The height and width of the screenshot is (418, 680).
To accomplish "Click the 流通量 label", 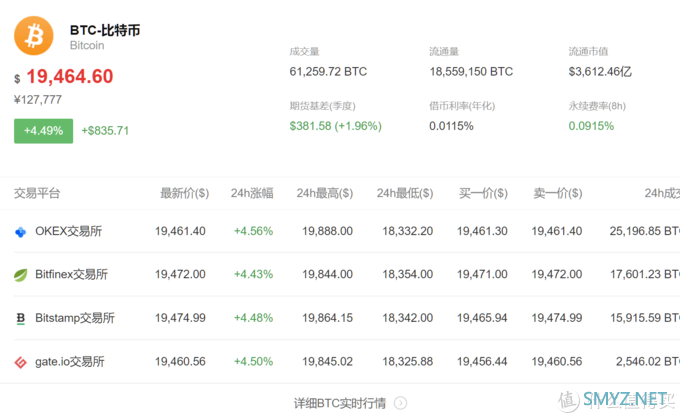I will click(444, 52).
